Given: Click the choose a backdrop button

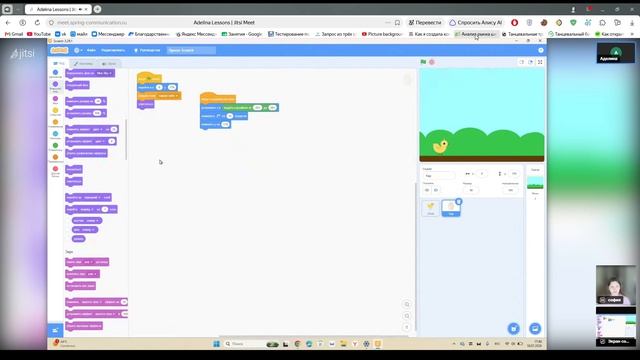Looking at the screenshot, I should pos(535,328).
